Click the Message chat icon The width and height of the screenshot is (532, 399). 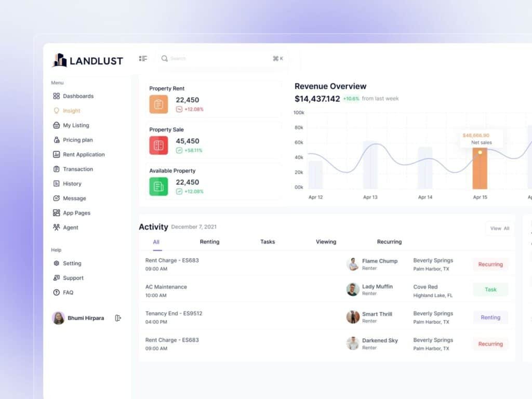pyautogui.click(x=56, y=198)
